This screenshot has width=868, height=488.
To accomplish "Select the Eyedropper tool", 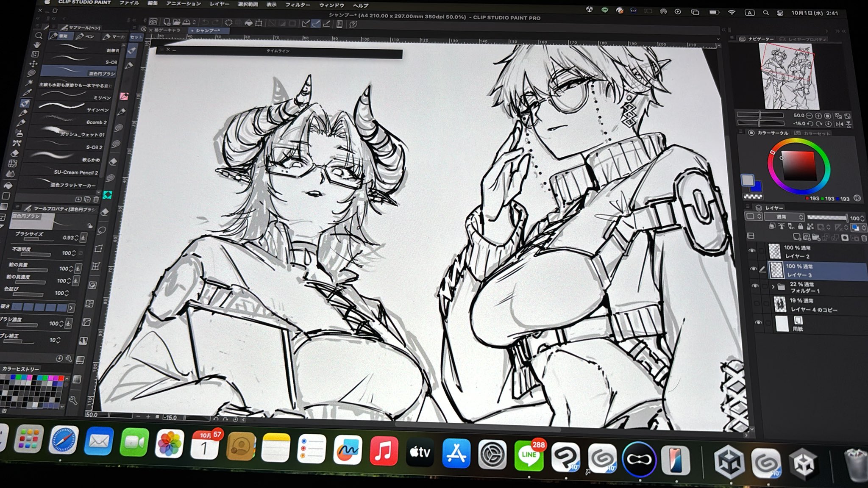I will 28,92.
